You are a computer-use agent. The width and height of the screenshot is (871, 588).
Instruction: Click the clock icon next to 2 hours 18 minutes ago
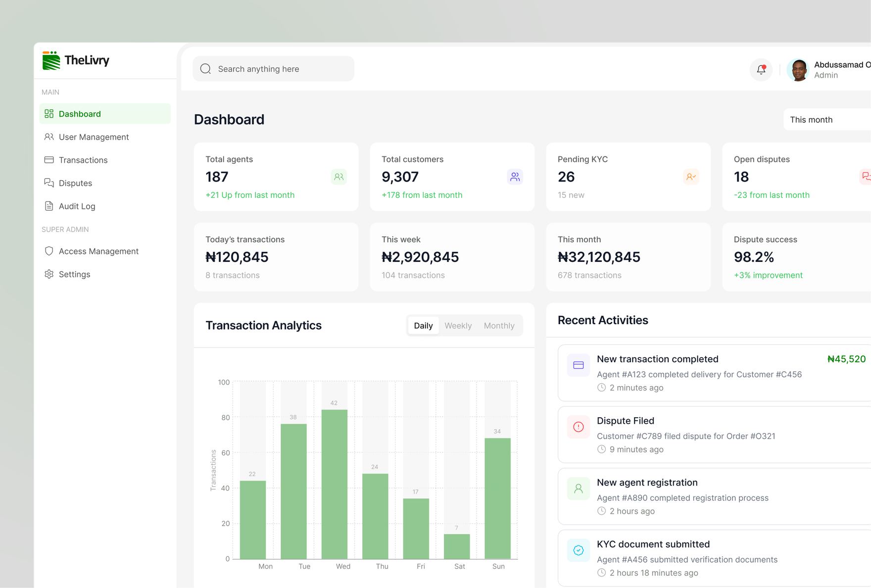(602, 573)
